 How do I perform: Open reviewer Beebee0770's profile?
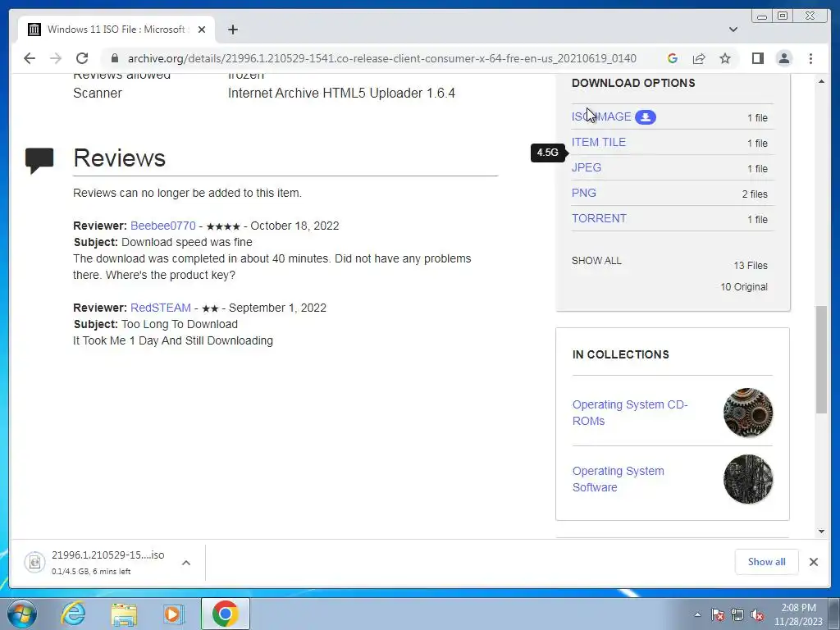(x=163, y=226)
